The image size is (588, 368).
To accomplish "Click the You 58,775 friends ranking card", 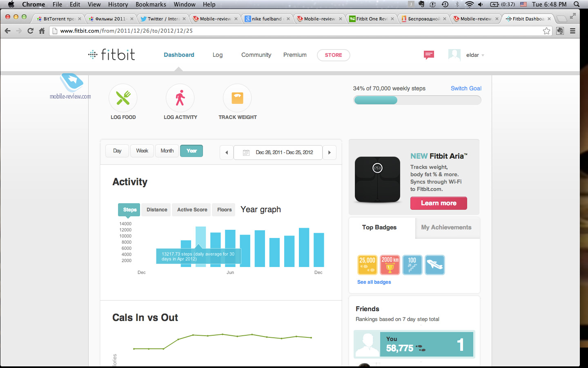I will 414,344.
